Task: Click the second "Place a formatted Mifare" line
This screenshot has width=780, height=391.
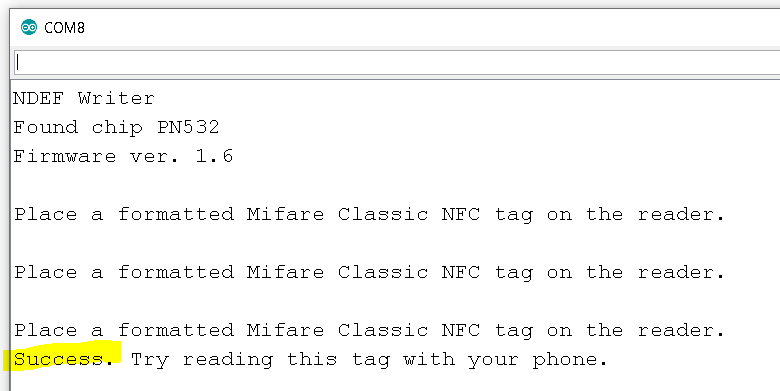Action: click(369, 273)
